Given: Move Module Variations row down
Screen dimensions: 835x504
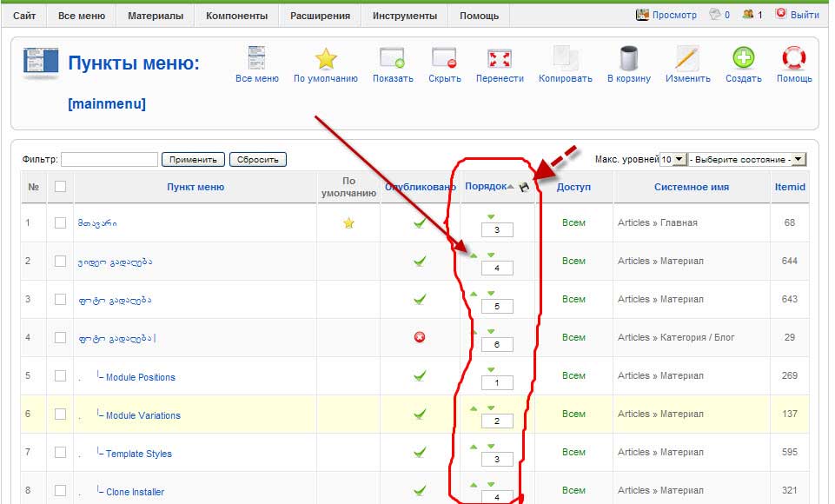Looking at the screenshot, I should pyautogui.click(x=491, y=408).
